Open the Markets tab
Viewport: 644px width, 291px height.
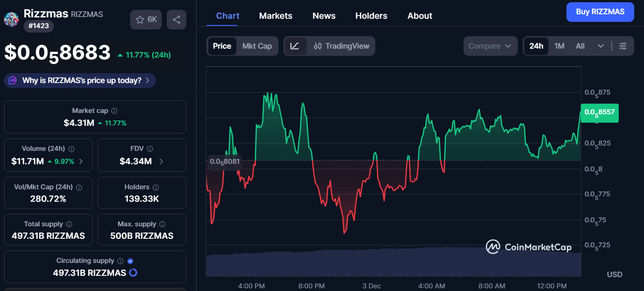(x=276, y=16)
